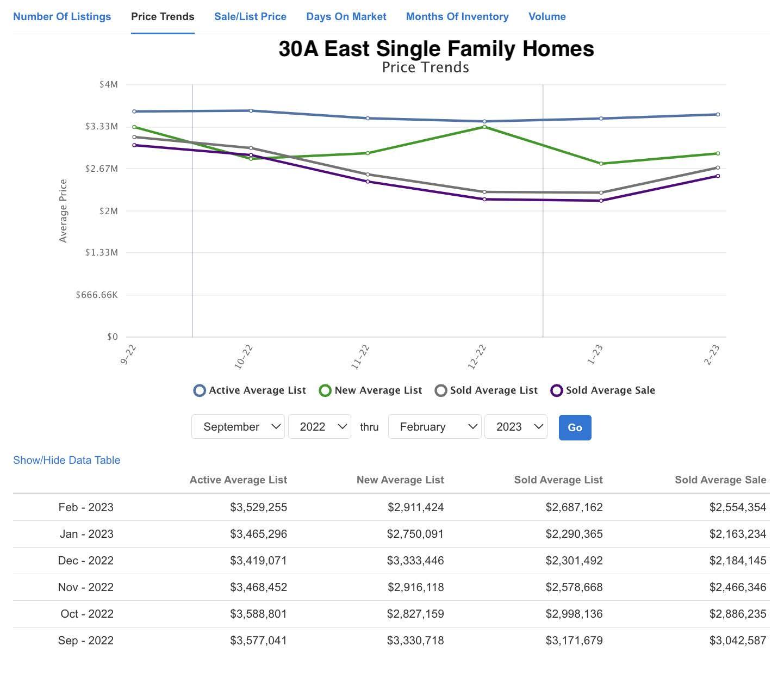784x696 pixels.
Task: Select the Oct - 2022 row label
Action: 87,614
